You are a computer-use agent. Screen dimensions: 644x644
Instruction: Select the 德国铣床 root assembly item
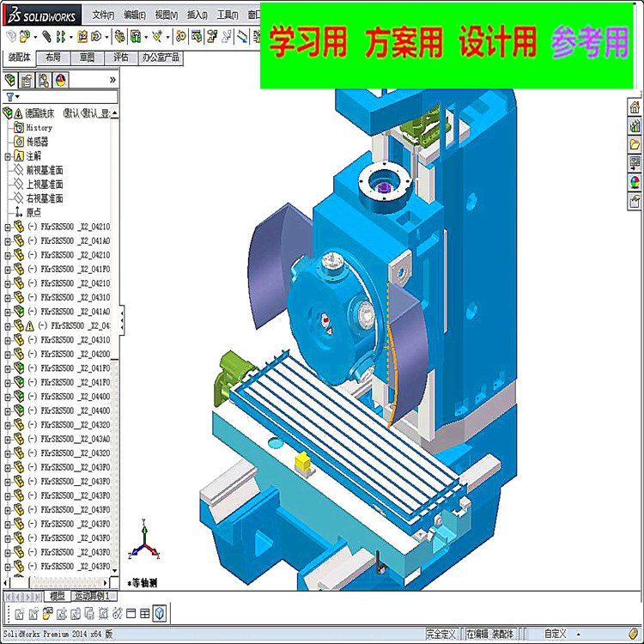click(x=39, y=113)
